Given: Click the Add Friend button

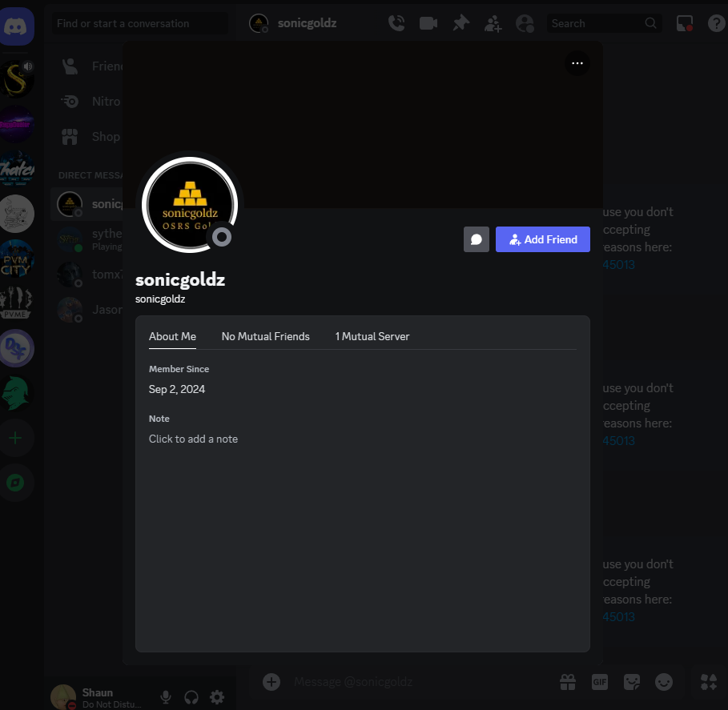Looking at the screenshot, I should (543, 239).
